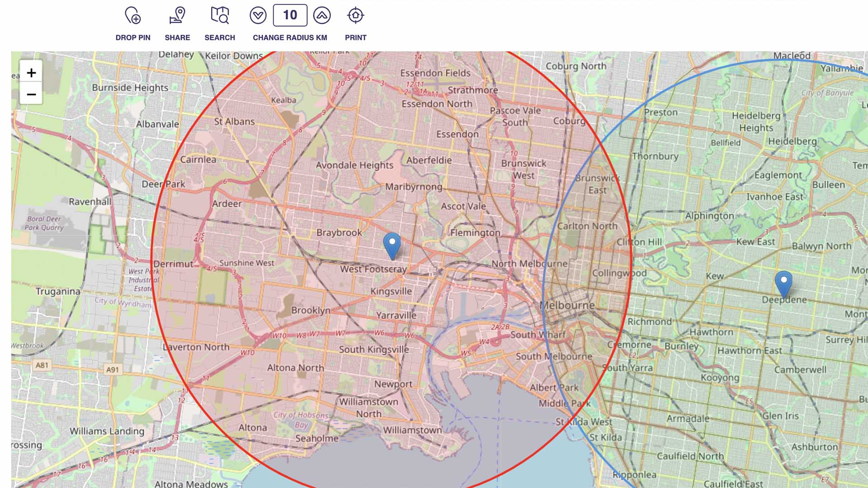This screenshot has width=868, height=488.
Task: Click the Laverton North label
Action: [x=196, y=347]
